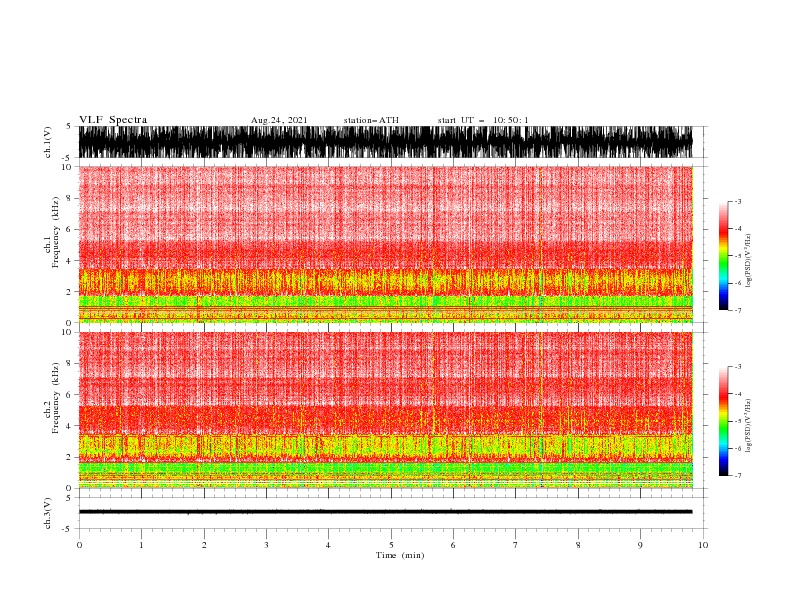Image resolution: width=792 pixels, height=612 pixels.
Task: Select the "start UT = 10:50:1" text
Action: (483, 120)
